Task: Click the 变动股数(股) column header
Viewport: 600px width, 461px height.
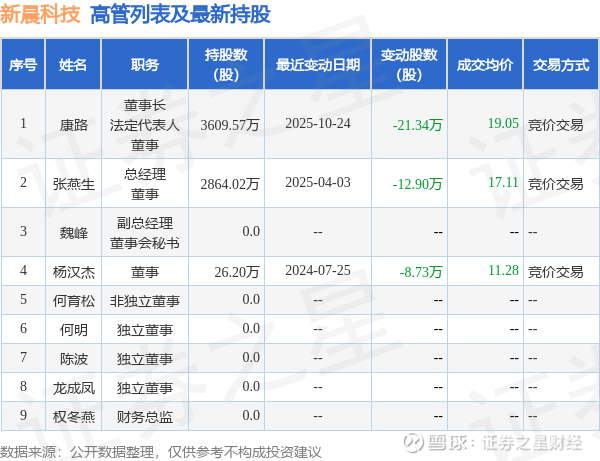Action: click(x=409, y=64)
